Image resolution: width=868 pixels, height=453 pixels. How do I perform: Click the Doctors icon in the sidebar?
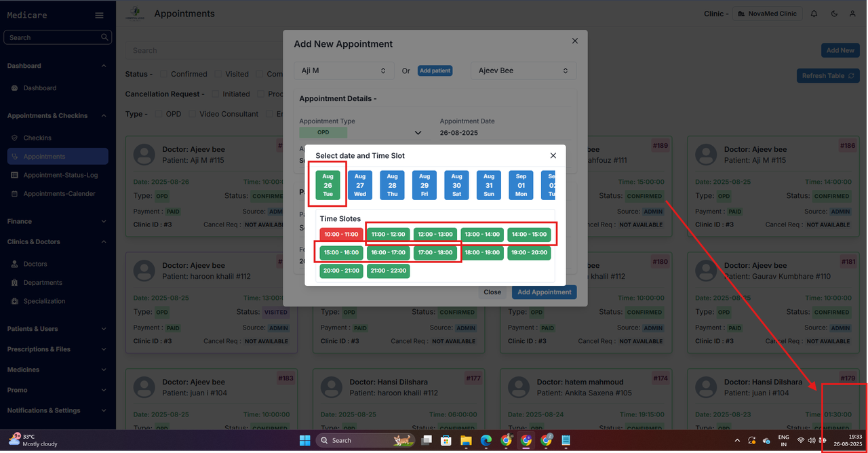[15, 264]
